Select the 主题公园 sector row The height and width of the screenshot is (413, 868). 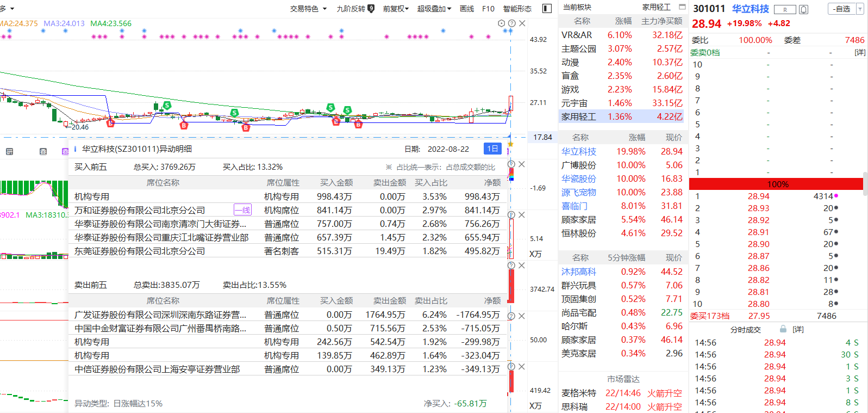pyautogui.click(x=622, y=48)
